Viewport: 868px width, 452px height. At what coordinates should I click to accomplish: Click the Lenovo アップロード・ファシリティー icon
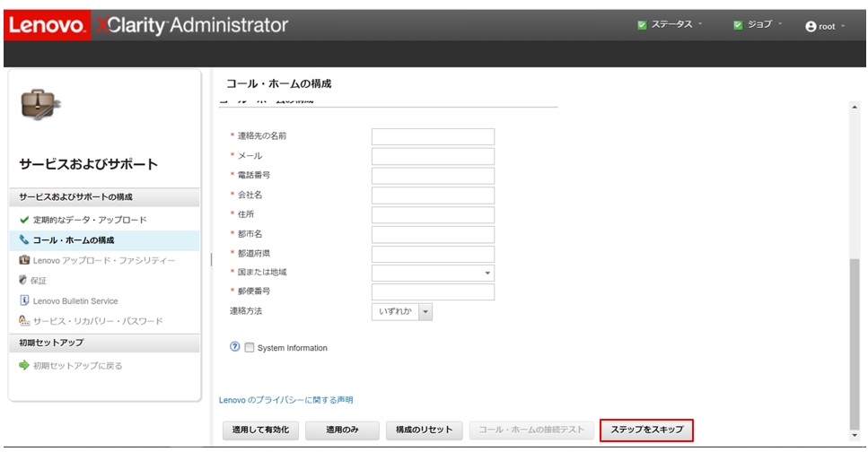point(24,259)
